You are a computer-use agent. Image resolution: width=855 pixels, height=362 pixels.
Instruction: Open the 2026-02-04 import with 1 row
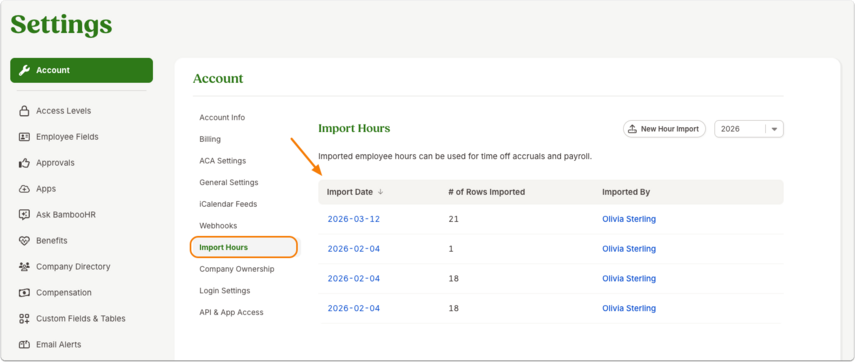click(353, 249)
